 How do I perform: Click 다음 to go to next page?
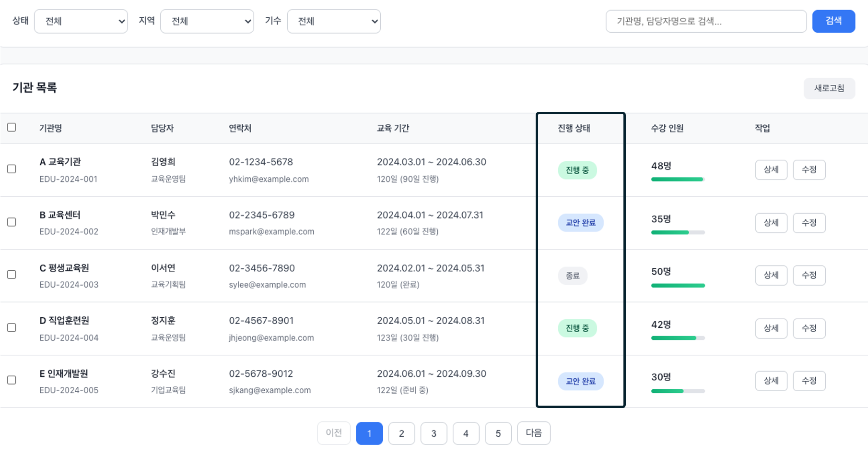[533, 433]
